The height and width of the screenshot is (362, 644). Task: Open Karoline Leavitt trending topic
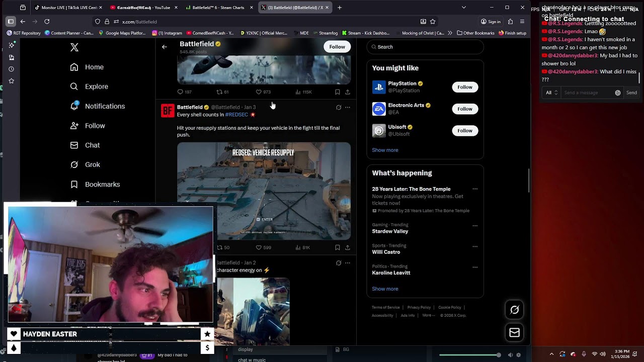click(391, 273)
